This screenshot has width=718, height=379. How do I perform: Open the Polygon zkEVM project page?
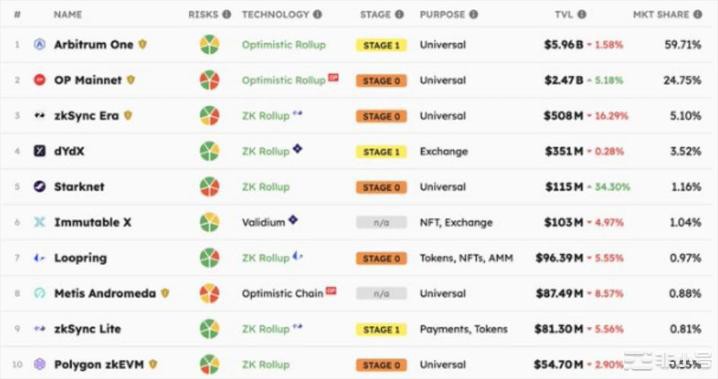(x=99, y=365)
